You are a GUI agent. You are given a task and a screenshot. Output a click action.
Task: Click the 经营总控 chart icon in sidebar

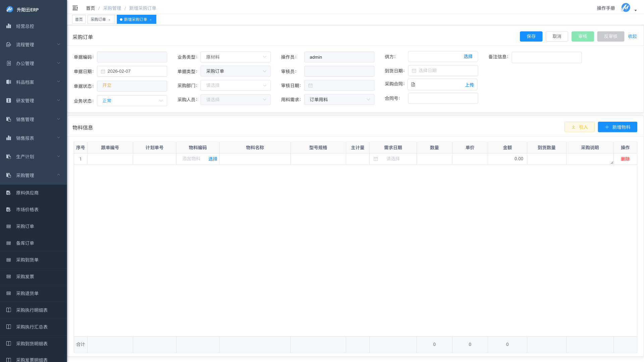click(x=9, y=26)
